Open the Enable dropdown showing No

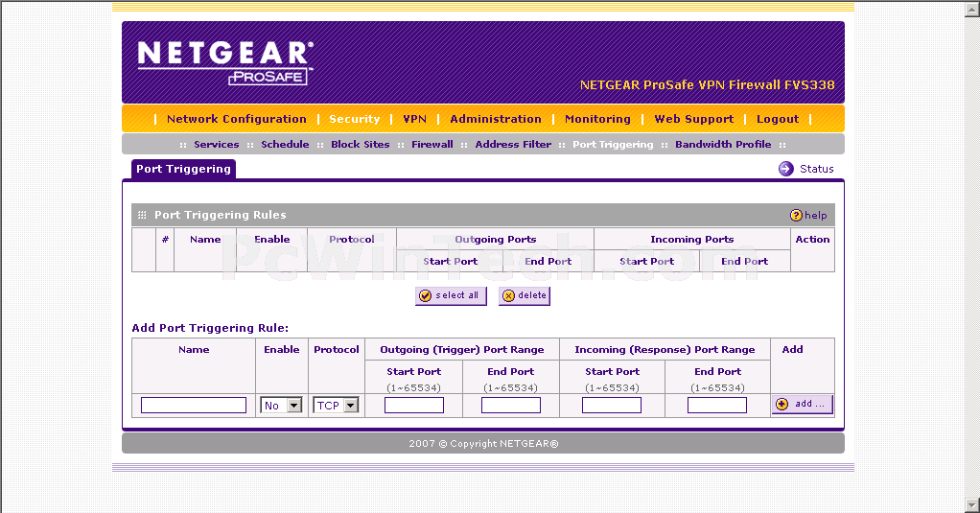(x=281, y=405)
